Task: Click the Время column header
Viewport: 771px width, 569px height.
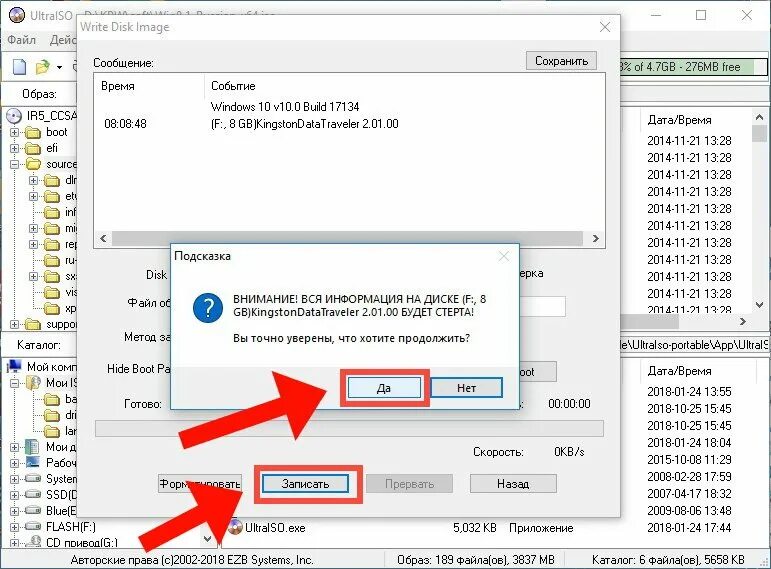Action: (118, 86)
